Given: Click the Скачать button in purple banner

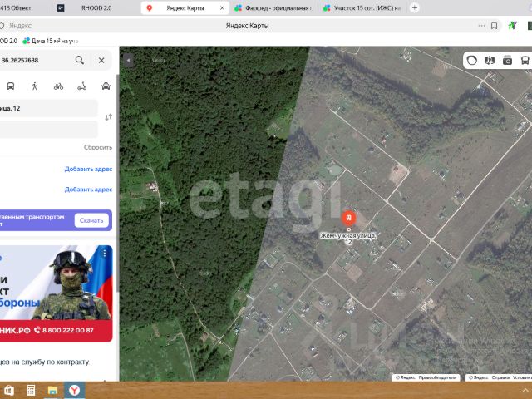Looking at the screenshot, I should tap(91, 220).
